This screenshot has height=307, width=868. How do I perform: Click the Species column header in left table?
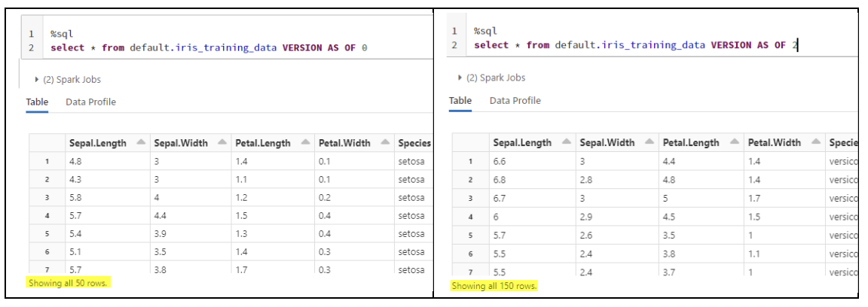click(x=414, y=143)
